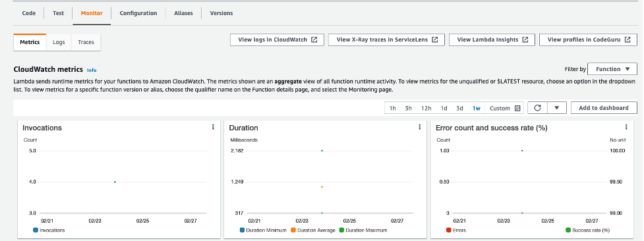Screen dimensions: 644x241
Task: Click the CloudWatch metrics heading
Action: point(48,69)
